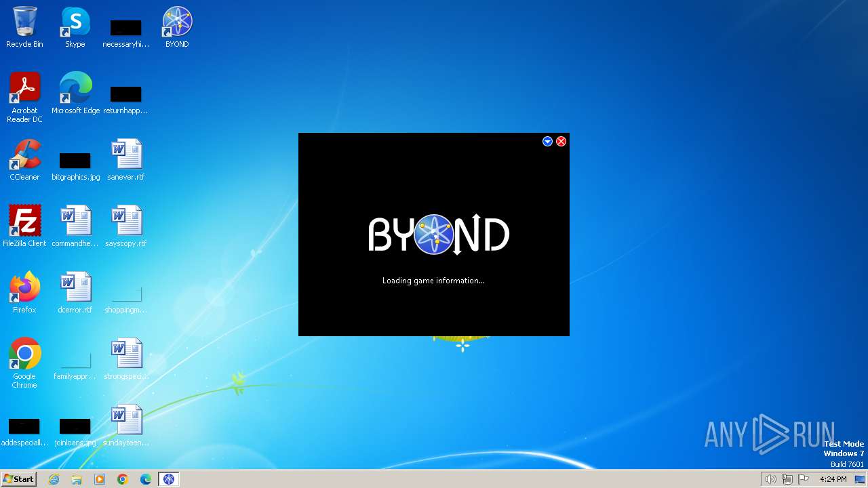
Task: Launch the Skype desktop shortcut
Action: (75, 27)
